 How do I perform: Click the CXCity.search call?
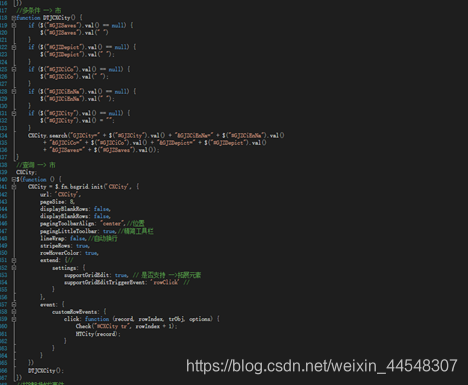(48, 135)
